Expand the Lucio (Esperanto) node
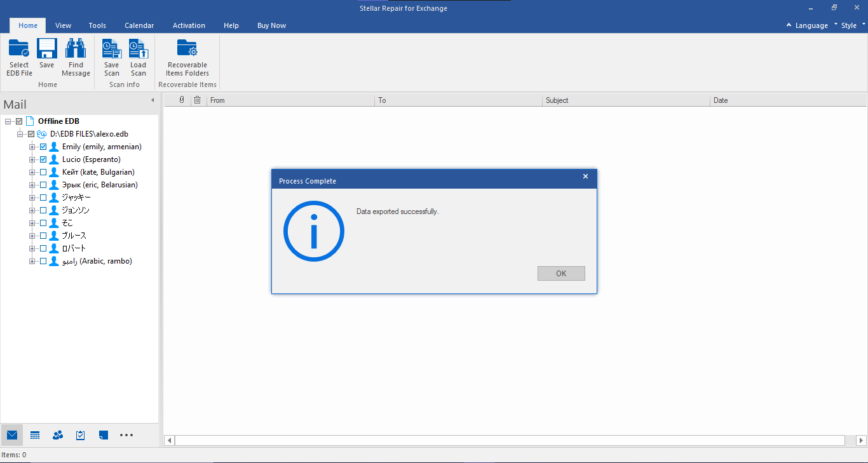This screenshot has width=868, height=463. (x=32, y=159)
